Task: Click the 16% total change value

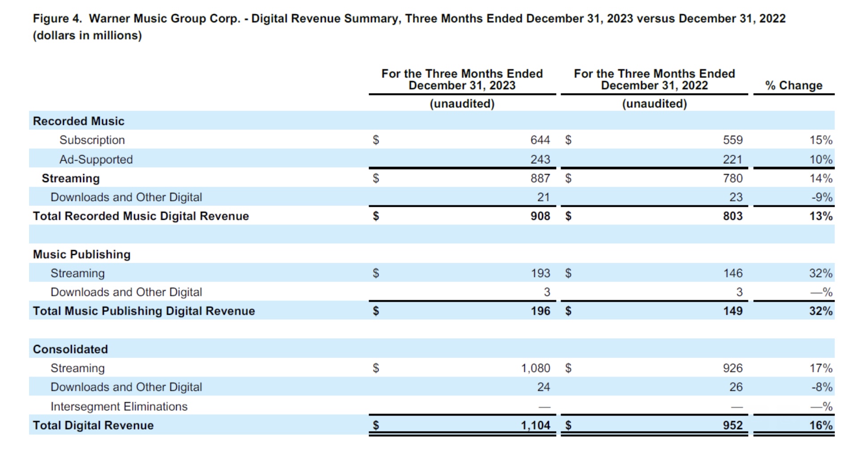Action: [x=821, y=425]
